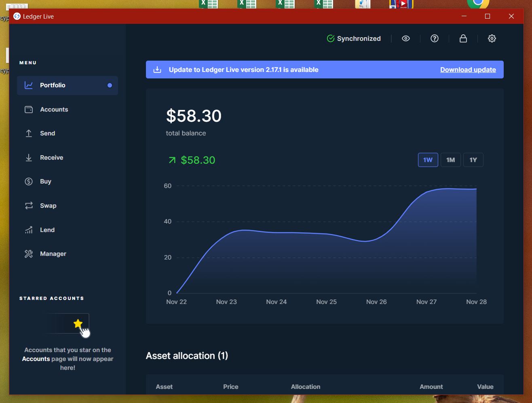Select the 1W chart range

click(428, 160)
